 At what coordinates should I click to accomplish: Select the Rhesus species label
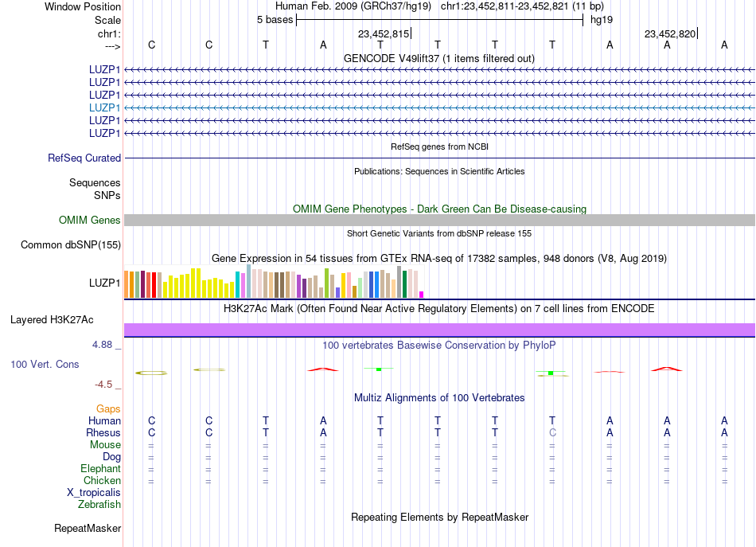point(103,432)
